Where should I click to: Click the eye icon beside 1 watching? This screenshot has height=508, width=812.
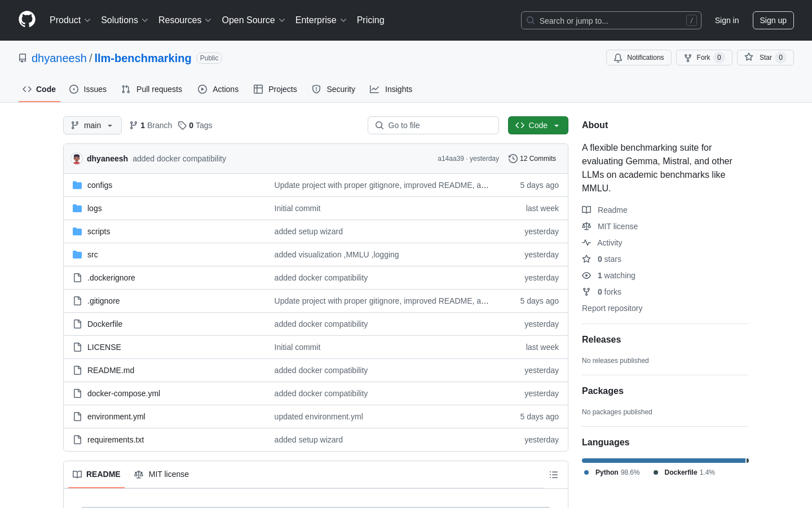[586, 275]
